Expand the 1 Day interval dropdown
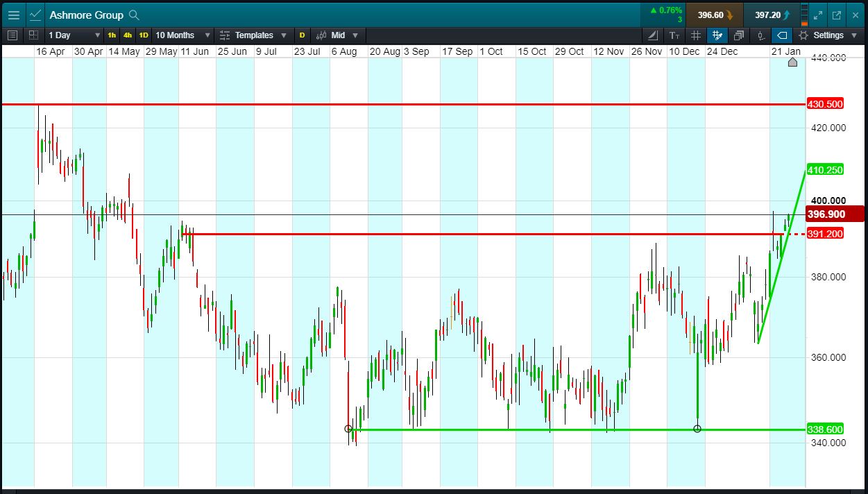 (x=74, y=35)
